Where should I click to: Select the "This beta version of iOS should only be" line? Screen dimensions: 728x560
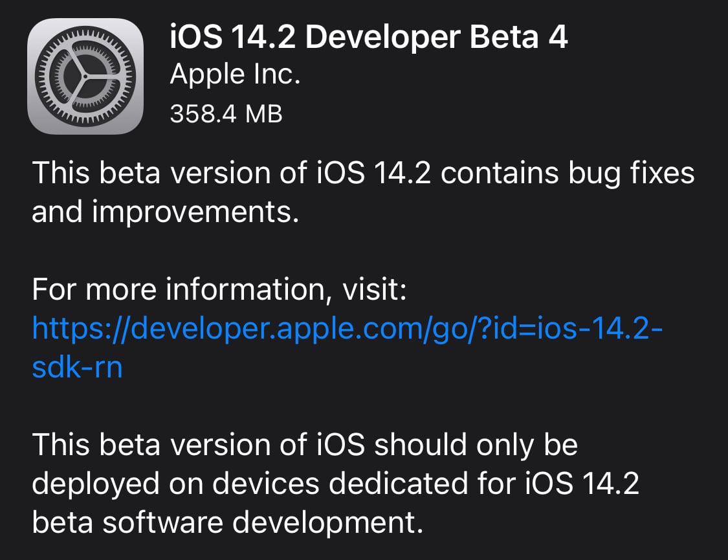tap(304, 445)
